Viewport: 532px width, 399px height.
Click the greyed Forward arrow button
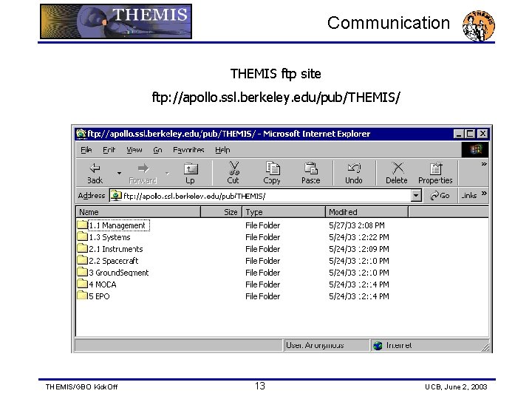coord(143,173)
